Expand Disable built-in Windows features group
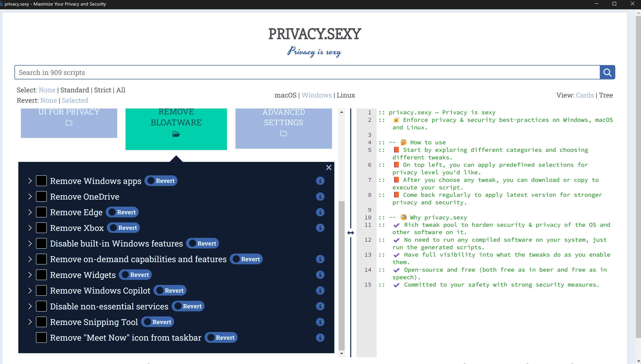This screenshot has height=364, width=641. 30,243
